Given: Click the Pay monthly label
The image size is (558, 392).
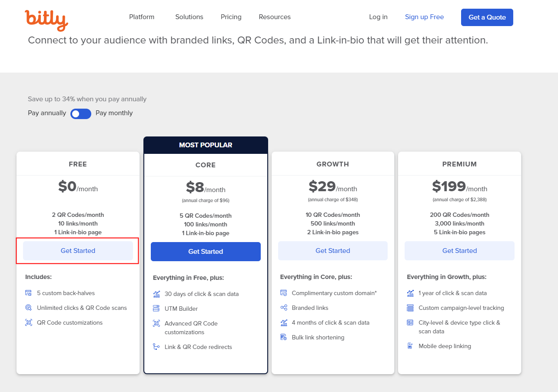Looking at the screenshot, I should [x=114, y=113].
